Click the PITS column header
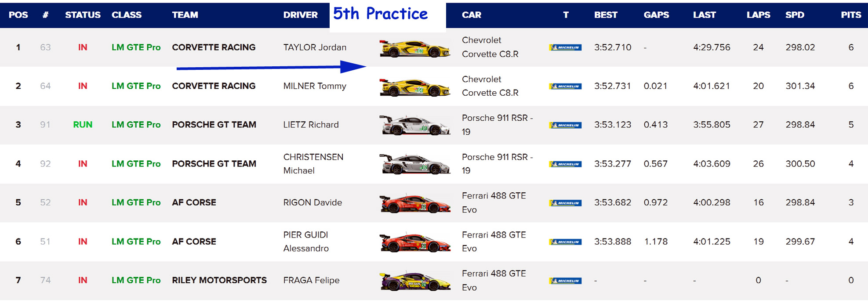The image size is (868, 303). pos(851,15)
